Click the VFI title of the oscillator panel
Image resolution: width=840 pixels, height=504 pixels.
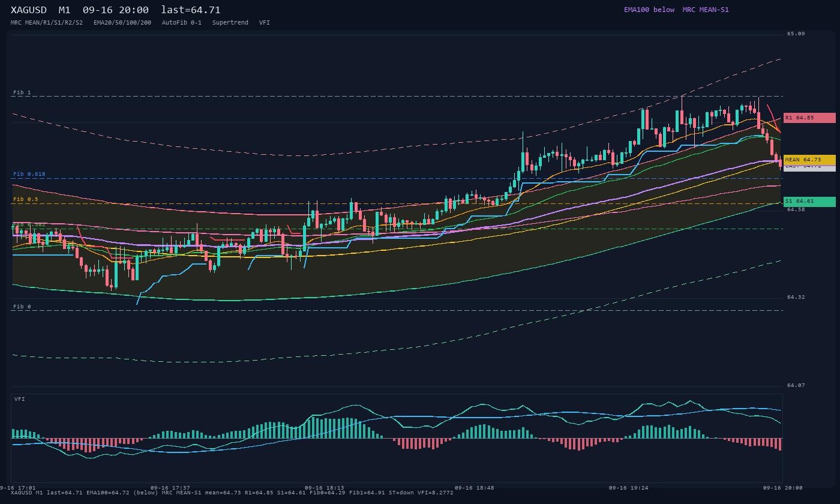[20, 399]
